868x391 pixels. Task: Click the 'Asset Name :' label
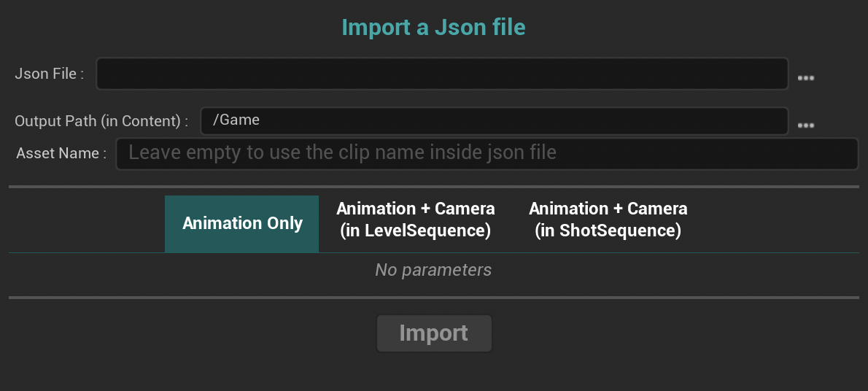point(61,153)
